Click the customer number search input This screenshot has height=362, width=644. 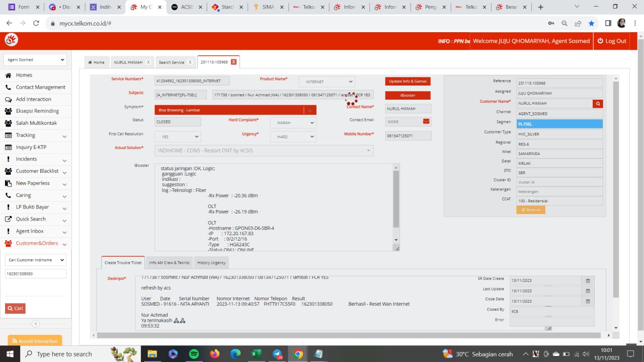click(36, 274)
